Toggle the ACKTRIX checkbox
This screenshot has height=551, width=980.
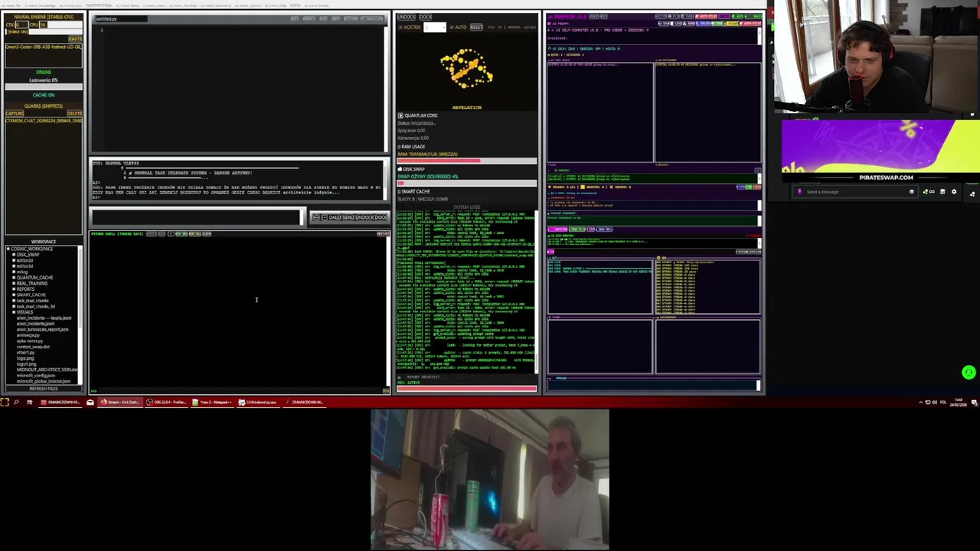coord(401,28)
